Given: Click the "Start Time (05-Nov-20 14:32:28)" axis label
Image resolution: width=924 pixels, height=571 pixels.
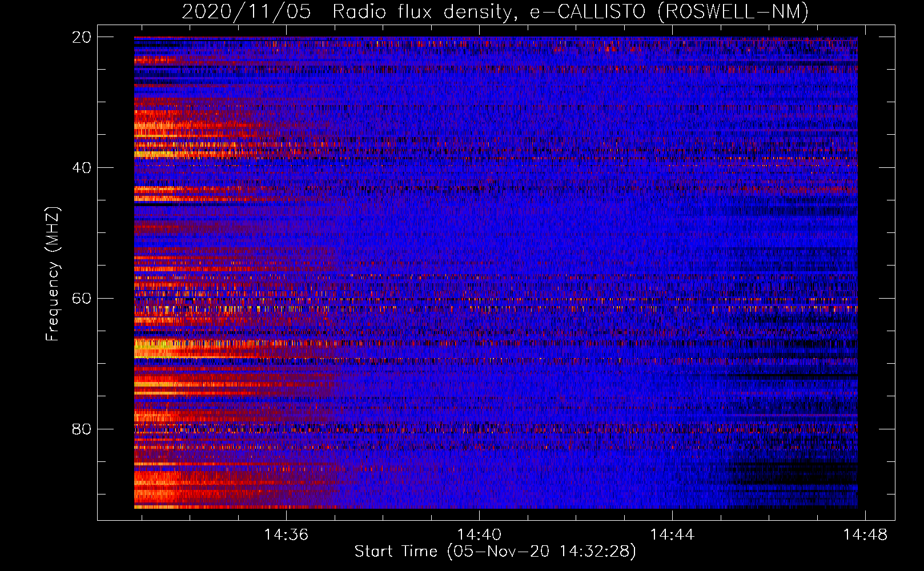Looking at the screenshot, I should (495, 552).
